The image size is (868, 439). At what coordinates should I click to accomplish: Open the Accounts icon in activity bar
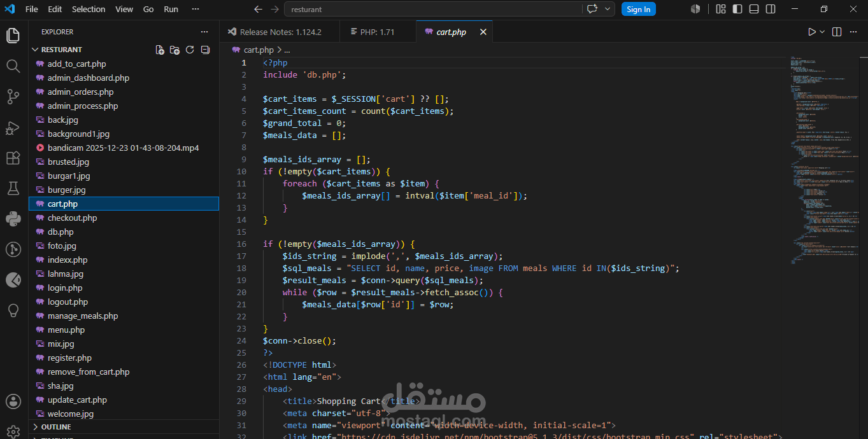13,401
